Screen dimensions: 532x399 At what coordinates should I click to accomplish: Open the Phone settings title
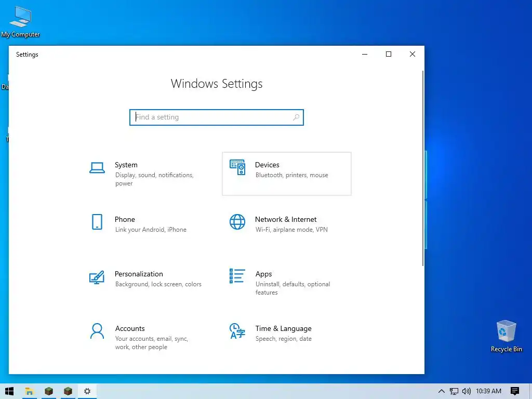[125, 220]
